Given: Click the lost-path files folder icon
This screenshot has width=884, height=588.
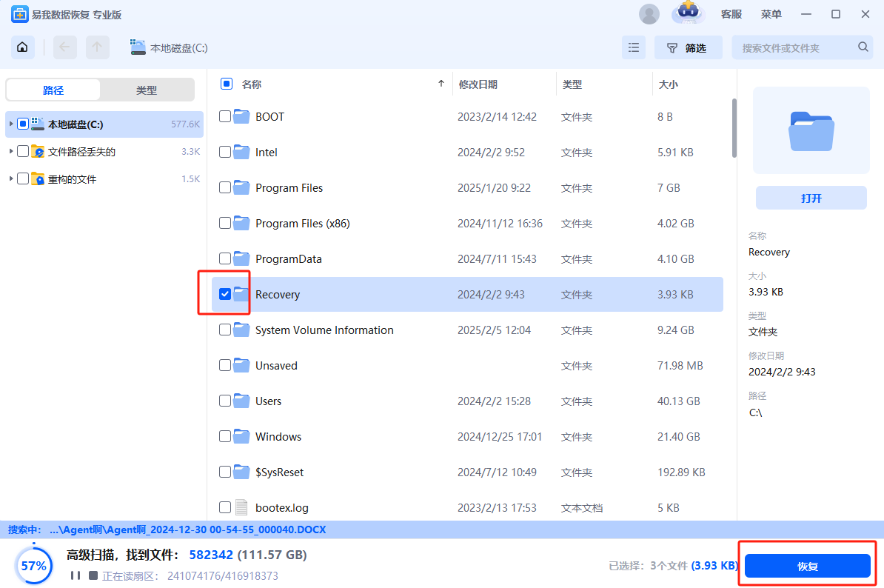Looking at the screenshot, I should pyautogui.click(x=38, y=152).
